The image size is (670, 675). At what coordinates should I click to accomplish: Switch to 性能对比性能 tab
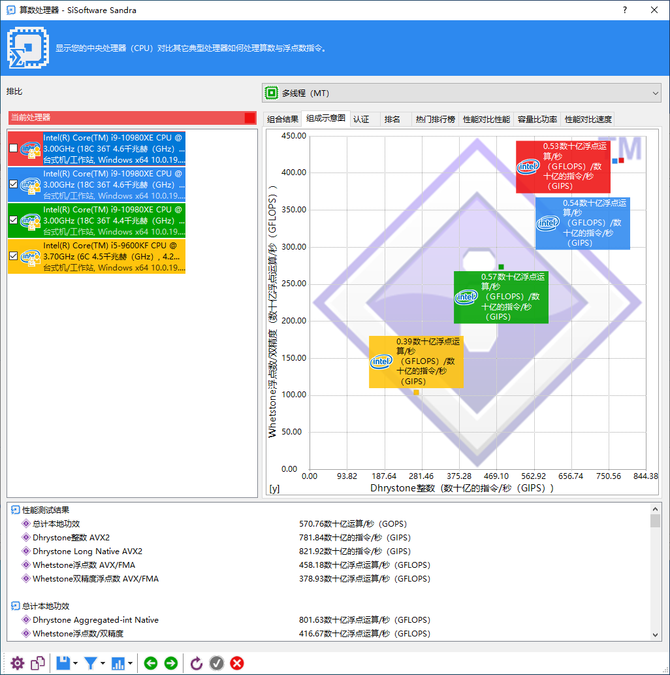tap(486, 119)
